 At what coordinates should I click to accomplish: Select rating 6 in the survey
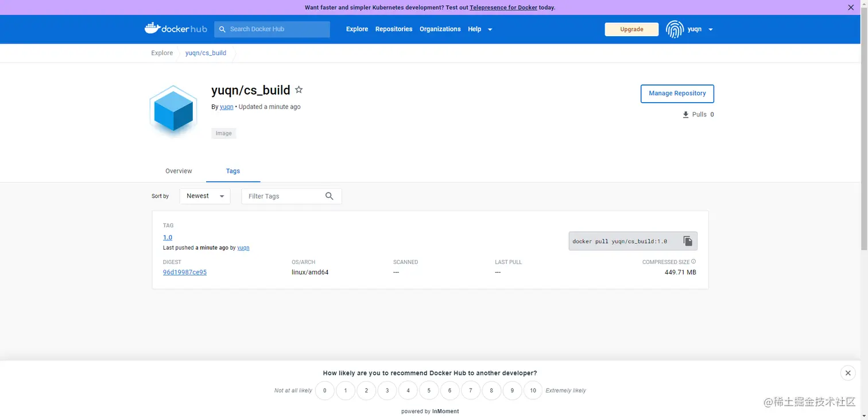pyautogui.click(x=449, y=390)
